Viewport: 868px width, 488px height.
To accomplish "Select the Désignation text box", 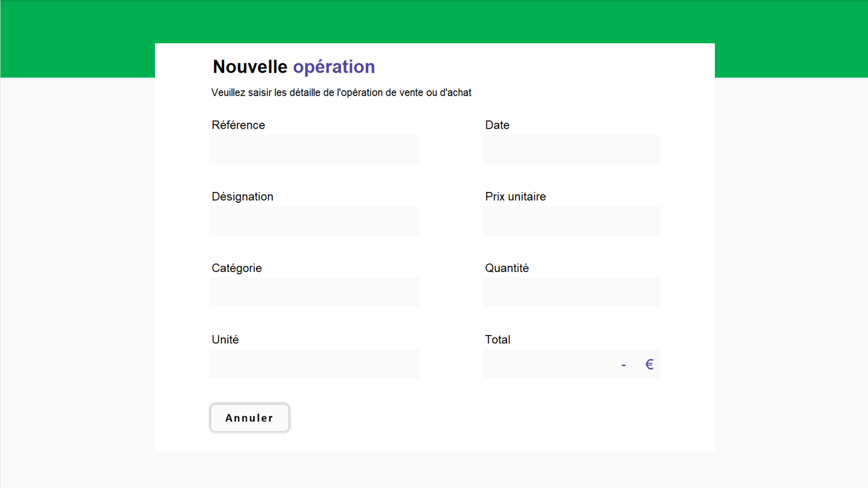I will [314, 221].
